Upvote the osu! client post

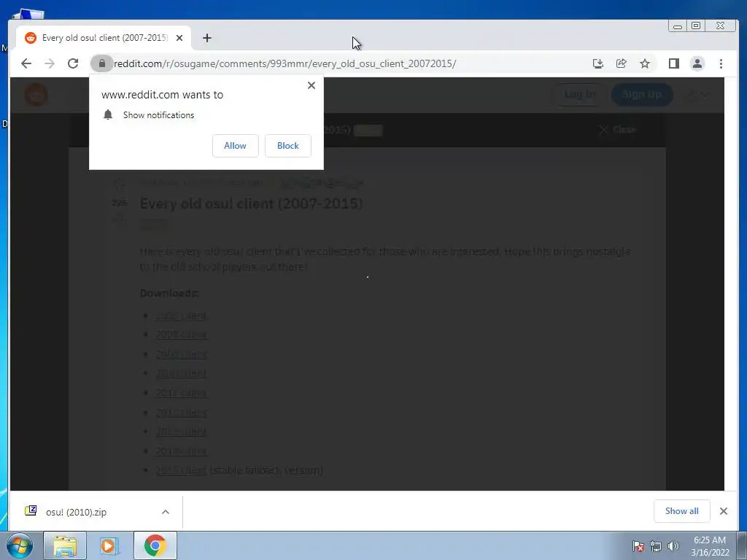[120, 185]
